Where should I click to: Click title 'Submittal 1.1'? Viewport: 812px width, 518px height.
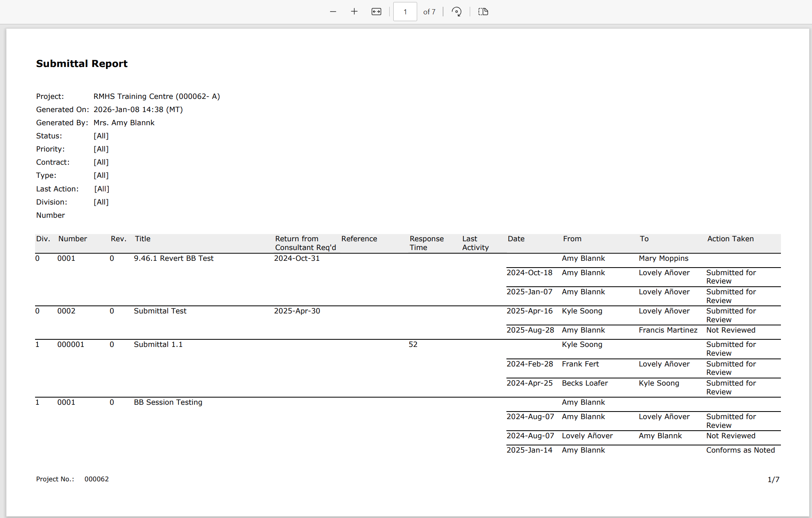click(x=158, y=345)
